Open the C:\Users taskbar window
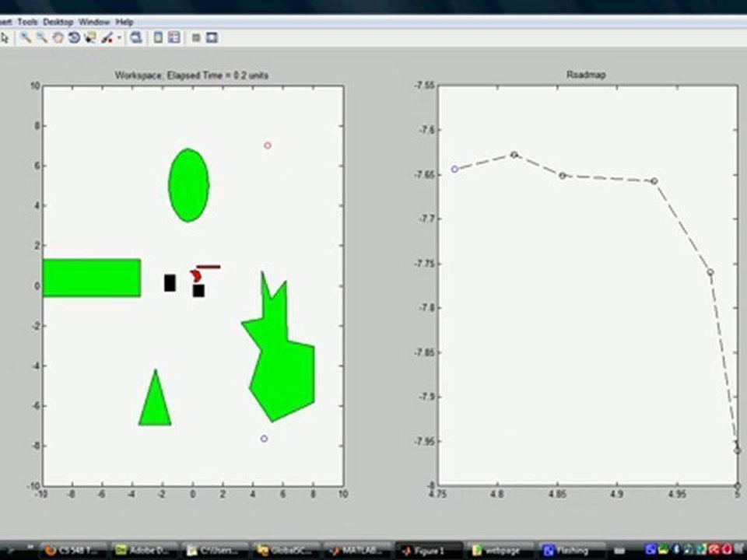The height and width of the screenshot is (560, 747). 216,551
